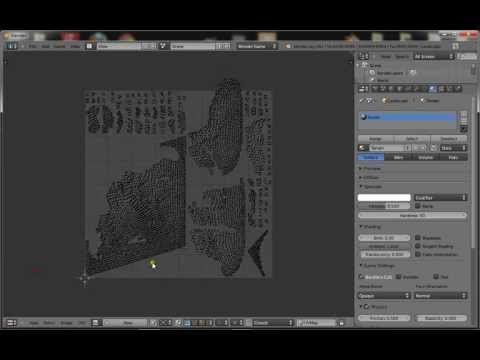Viewport: 480px width, 360px height.
Task: Enable the Cubic Interpolation checkbox
Action: click(418, 254)
